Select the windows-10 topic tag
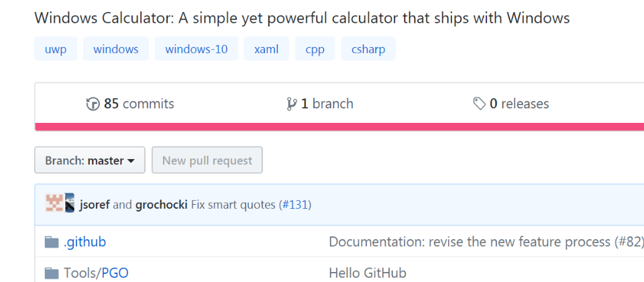Viewport: 644px width, 282px height. pyautogui.click(x=197, y=49)
